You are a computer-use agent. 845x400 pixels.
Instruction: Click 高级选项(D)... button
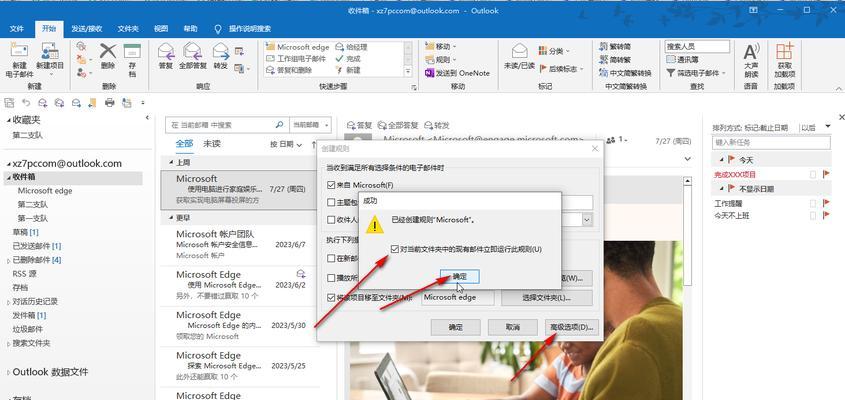point(572,327)
